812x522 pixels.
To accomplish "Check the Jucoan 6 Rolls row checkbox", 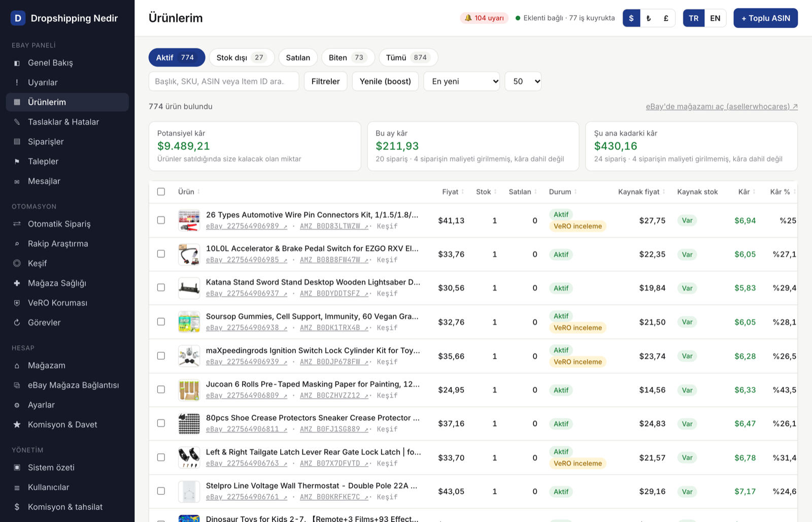I will (x=161, y=389).
